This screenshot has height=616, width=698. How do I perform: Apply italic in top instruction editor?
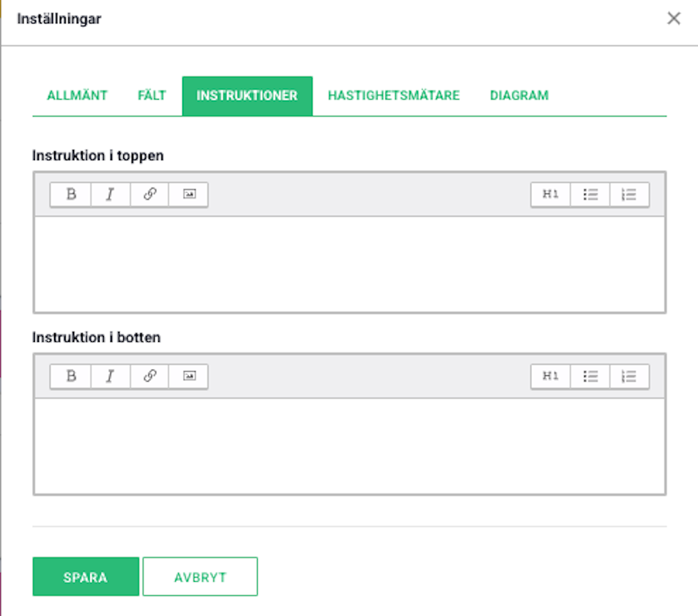pyautogui.click(x=110, y=194)
